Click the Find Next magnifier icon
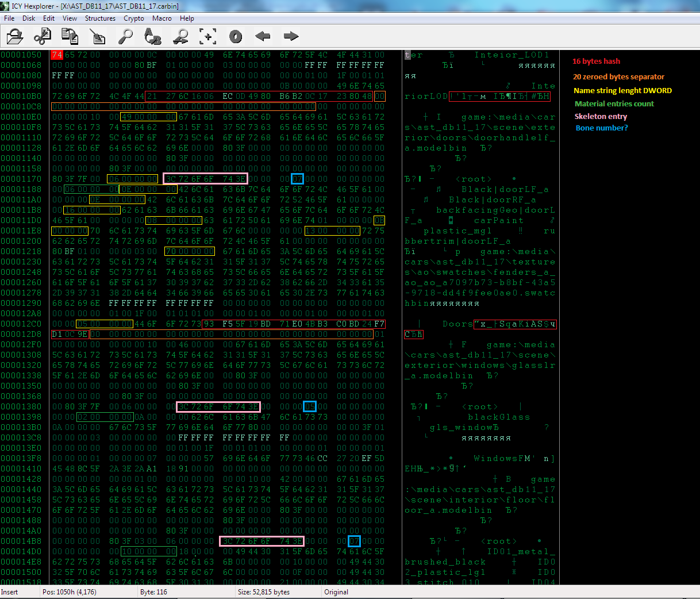Screen dimensions: 700x599 click(x=181, y=37)
